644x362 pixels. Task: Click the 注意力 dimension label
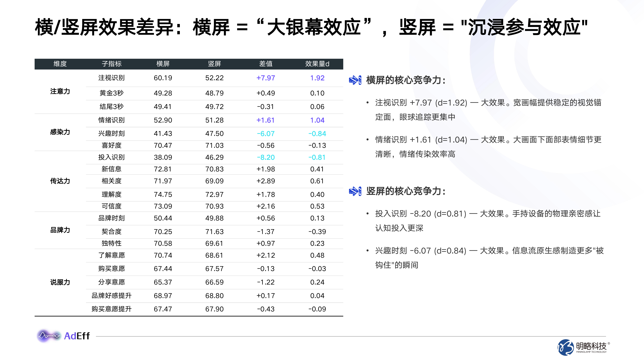[60, 91]
